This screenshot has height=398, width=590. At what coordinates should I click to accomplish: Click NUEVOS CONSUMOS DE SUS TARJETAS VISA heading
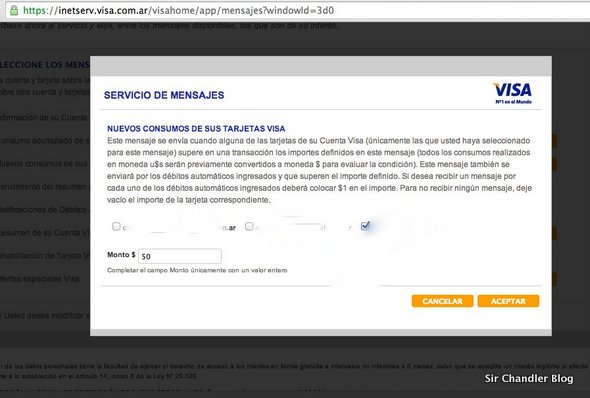[x=196, y=129]
